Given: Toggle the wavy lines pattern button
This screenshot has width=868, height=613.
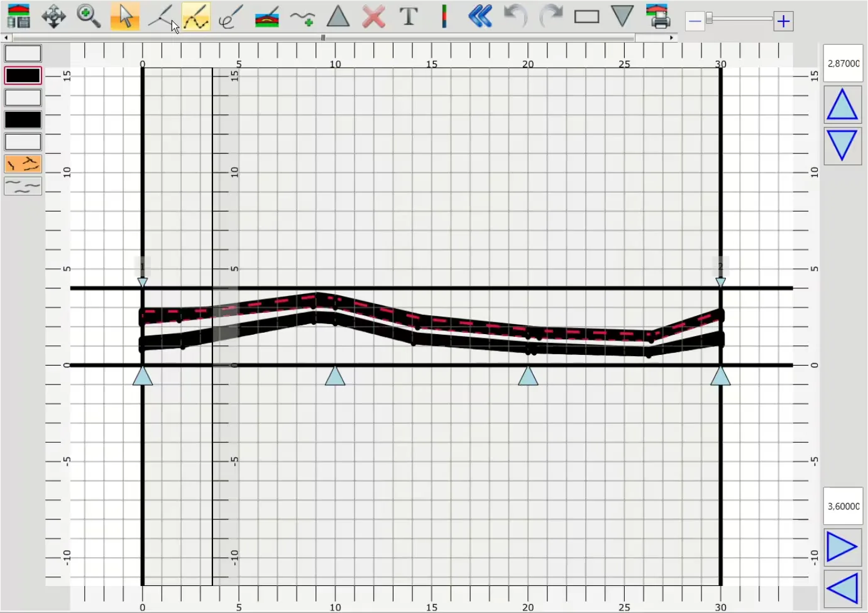Looking at the screenshot, I should click(23, 186).
